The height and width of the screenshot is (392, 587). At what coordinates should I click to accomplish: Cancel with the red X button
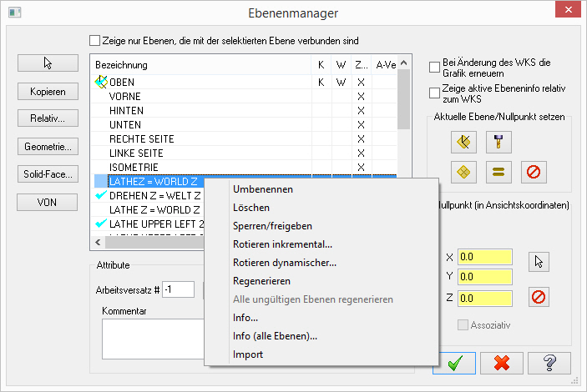pyautogui.click(x=502, y=363)
